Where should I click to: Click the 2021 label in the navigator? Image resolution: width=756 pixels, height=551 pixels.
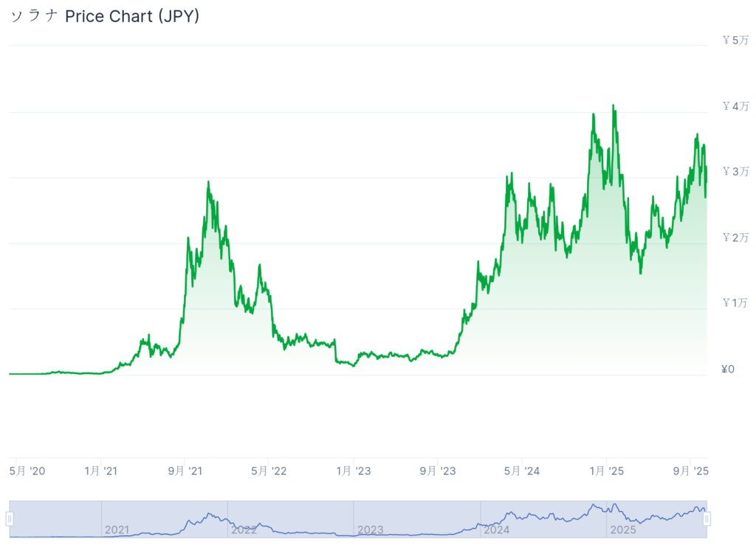click(117, 530)
